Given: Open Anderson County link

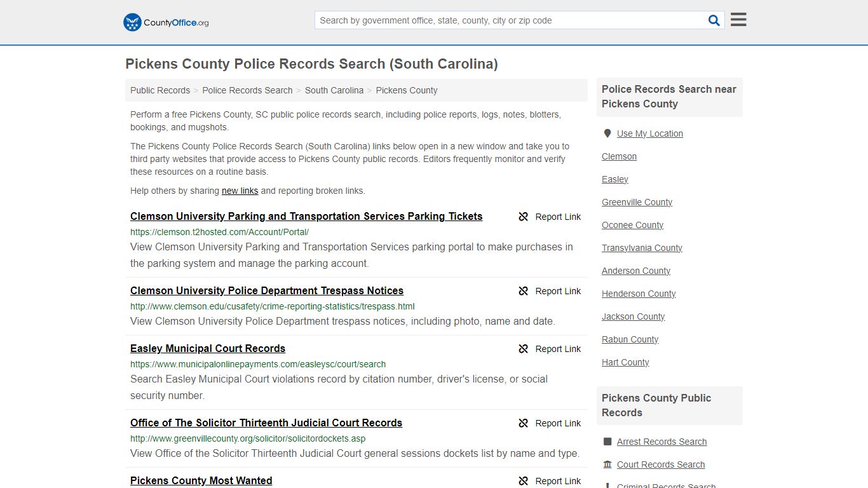Looking at the screenshot, I should pos(636,271).
